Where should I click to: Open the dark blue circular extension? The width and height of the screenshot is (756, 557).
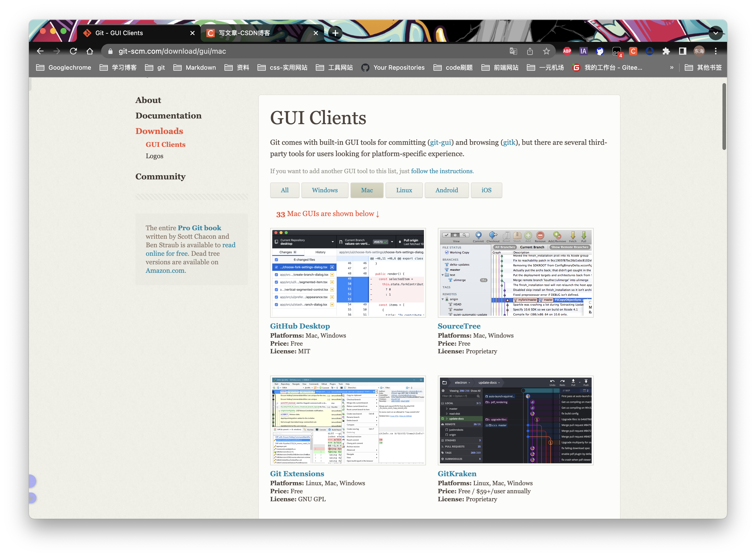pos(649,51)
